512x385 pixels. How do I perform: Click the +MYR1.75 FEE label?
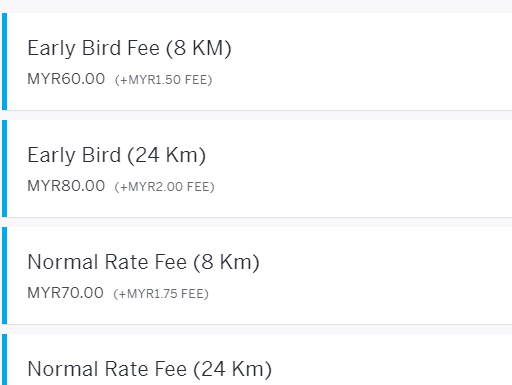coord(161,294)
